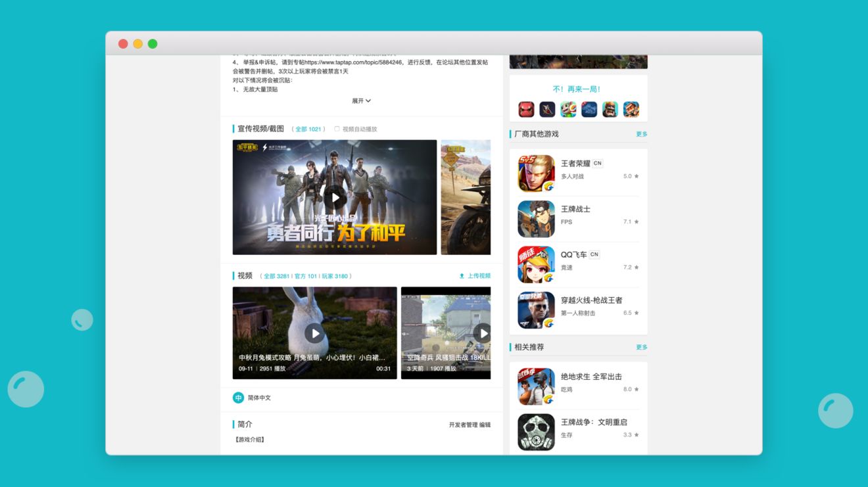Enable the 视频自动播放 checkbox
Screen dimensions: 868x487
click(x=337, y=129)
